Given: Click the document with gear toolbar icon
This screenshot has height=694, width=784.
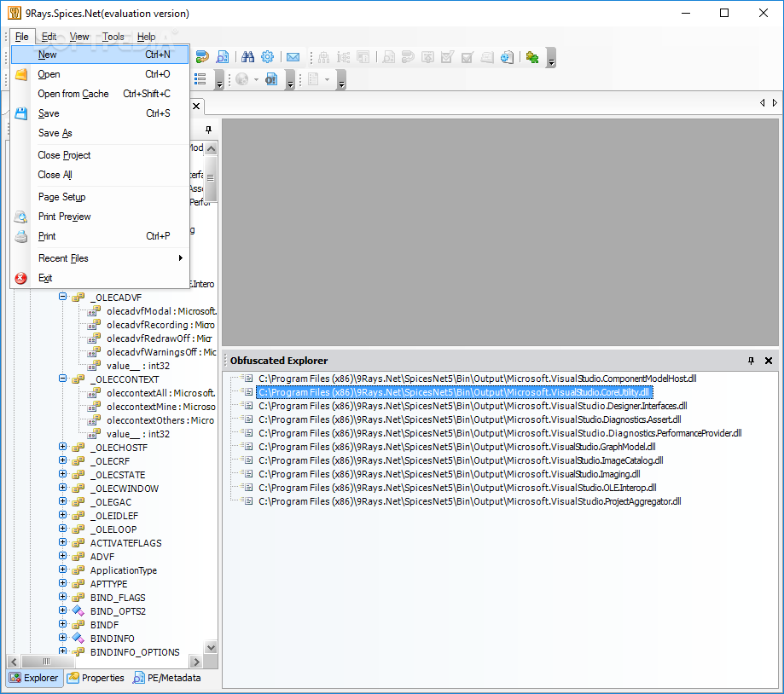Looking at the screenshot, I should [507, 57].
